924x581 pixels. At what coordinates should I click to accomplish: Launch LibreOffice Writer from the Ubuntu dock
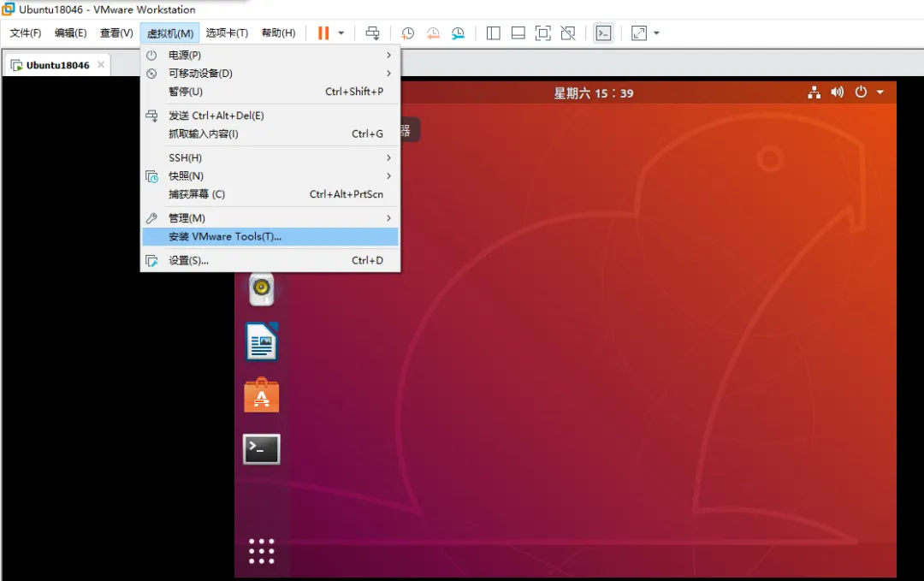click(x=262, y=341)
